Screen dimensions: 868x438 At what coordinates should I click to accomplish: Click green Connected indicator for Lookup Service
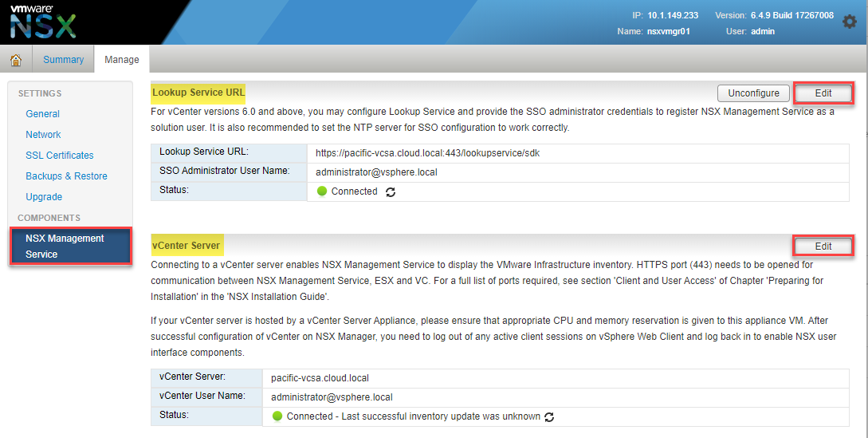322,191
